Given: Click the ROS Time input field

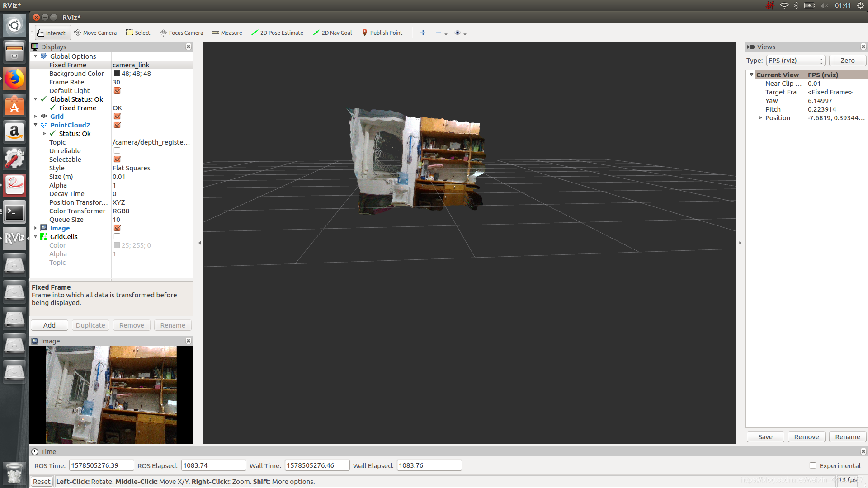Looking at the screenshot, I should point(101,465).
